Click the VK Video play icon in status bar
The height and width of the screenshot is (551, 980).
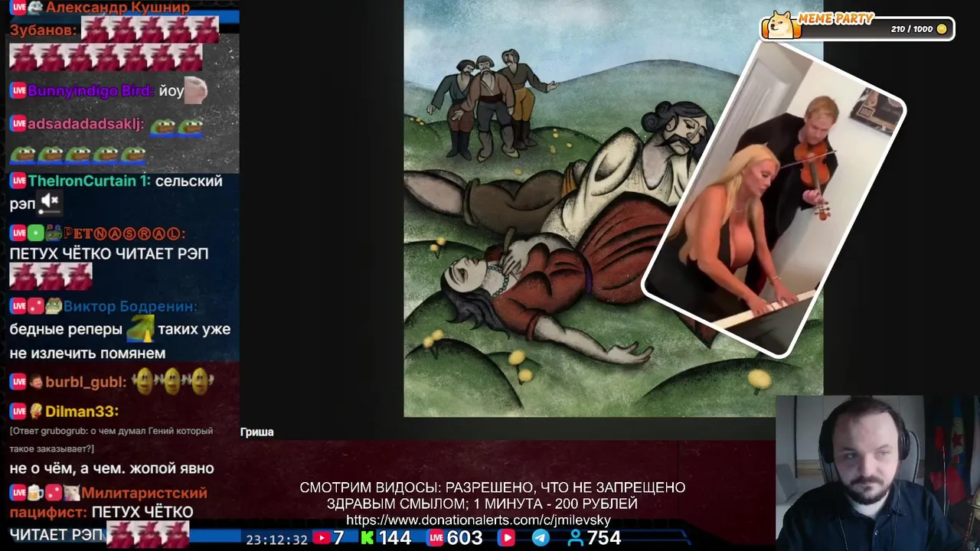[507, 538]
